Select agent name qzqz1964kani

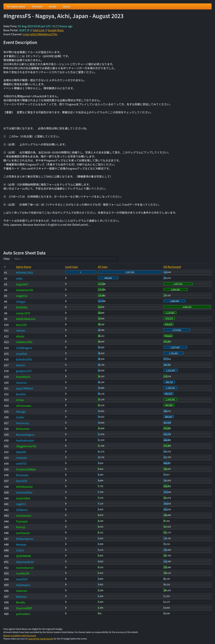24,388
